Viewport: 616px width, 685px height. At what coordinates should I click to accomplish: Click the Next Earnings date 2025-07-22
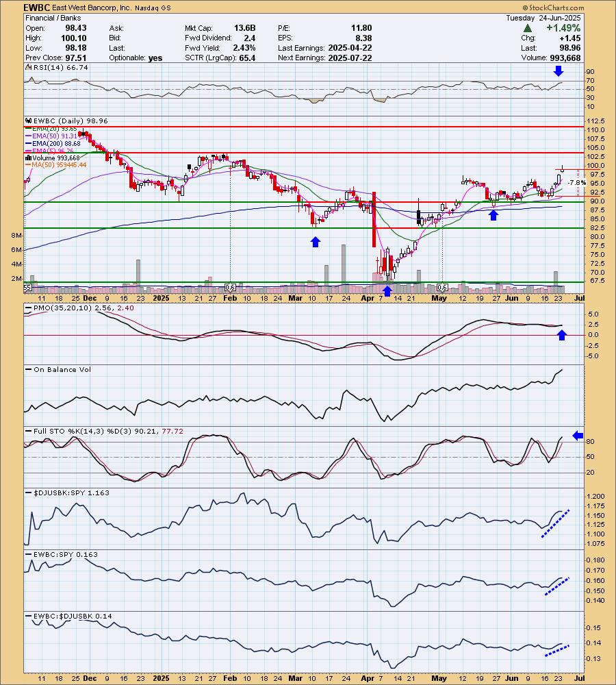coord(350,58)
